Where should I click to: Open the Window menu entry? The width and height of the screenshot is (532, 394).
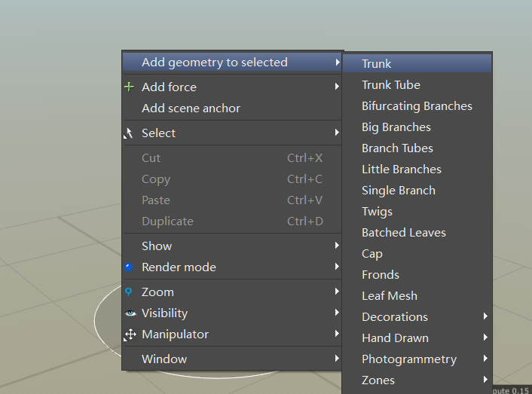(x=232, y=359)
